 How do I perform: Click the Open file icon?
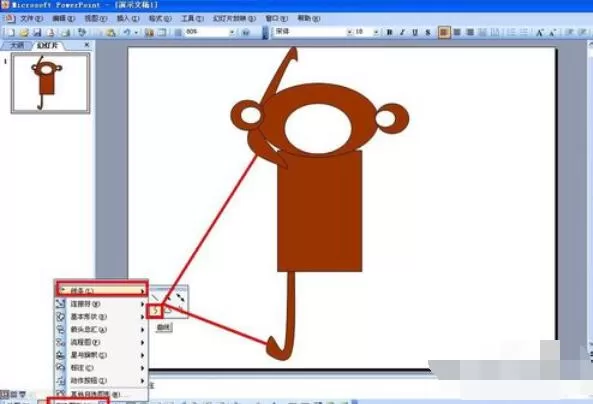click(24, 33)
